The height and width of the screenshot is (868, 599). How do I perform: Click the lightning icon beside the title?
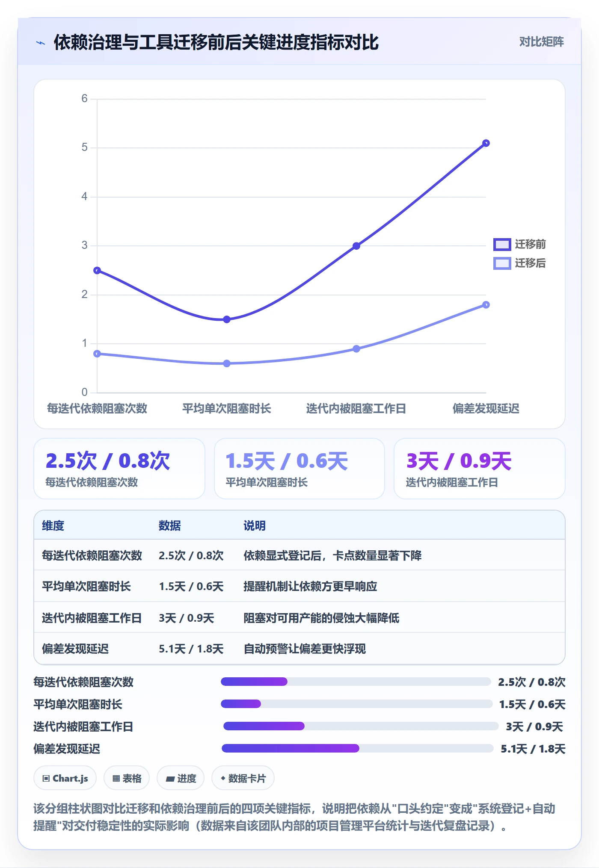coord(41,43)
